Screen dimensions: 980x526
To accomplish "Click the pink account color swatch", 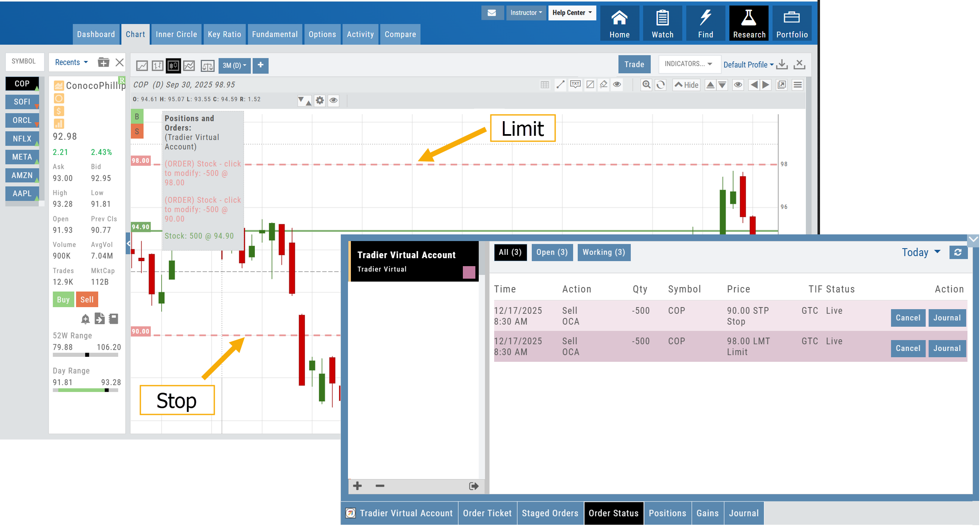I will pyautogui.click(x=469, y=272).
